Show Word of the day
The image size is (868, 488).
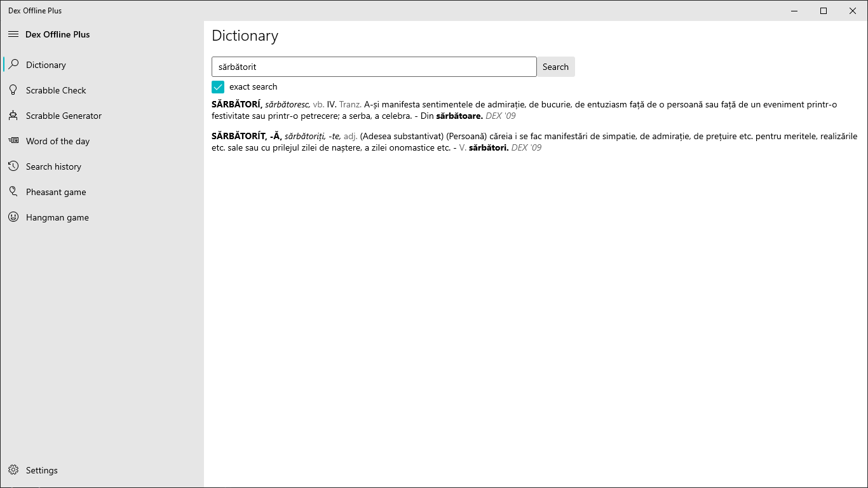[102, 141]
